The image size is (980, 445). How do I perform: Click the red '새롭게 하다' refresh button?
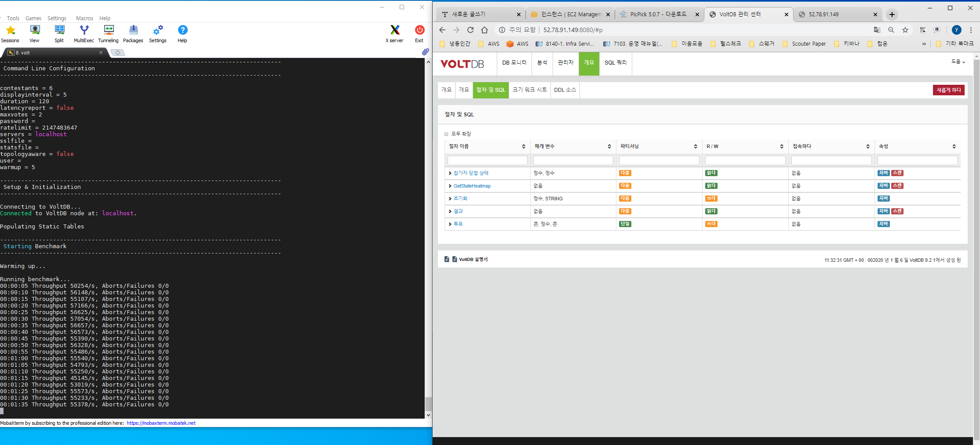click(949, 90)
